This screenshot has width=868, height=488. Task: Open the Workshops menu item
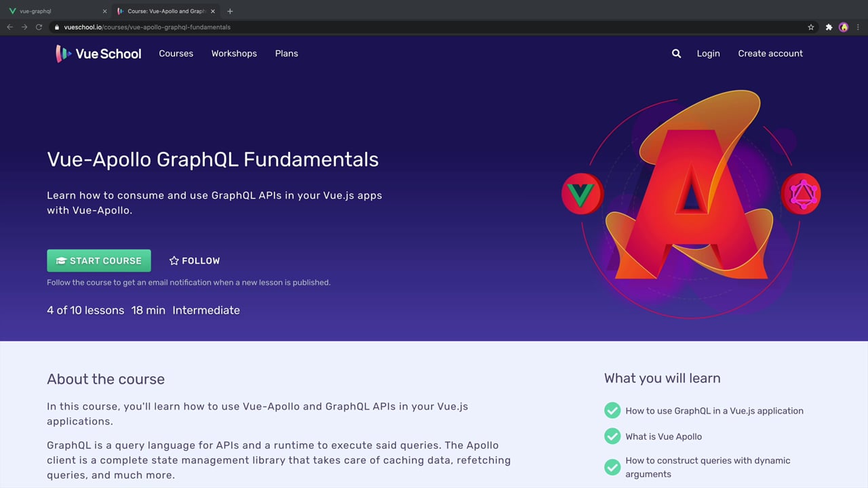[234, 54]
